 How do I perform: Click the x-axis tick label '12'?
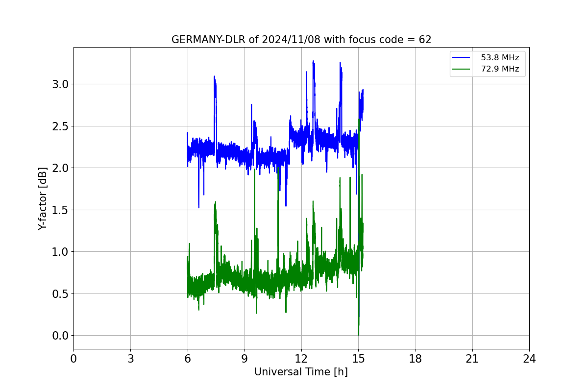(301, 359)
